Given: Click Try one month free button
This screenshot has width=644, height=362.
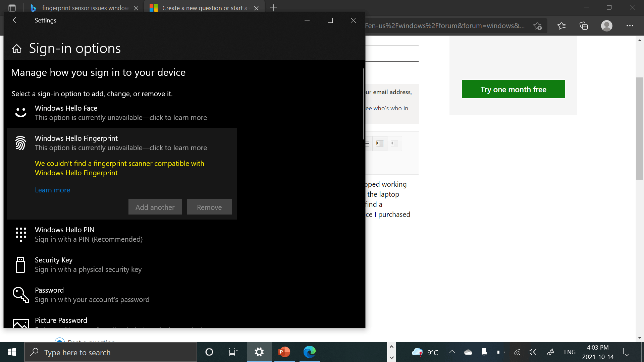Looking at the screenshot, I should pyautogui.click(x=513, y=89).
